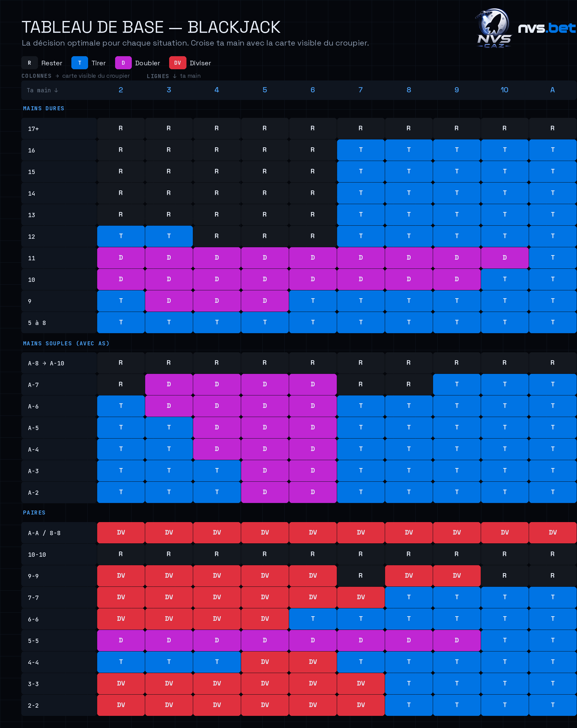The height and width of the screenshot is (728, 577).
Task: Select dealer card column header 2
Action: click(121, 90)
